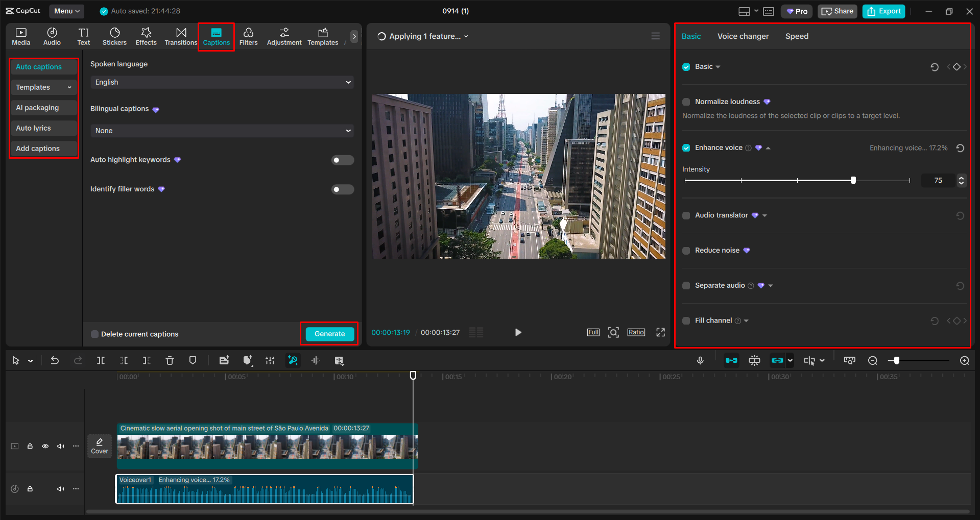Click the Delete clip trash icon on timeline toolbar
The height and width of the screenshot is (520, 980).
click(170, 360)
